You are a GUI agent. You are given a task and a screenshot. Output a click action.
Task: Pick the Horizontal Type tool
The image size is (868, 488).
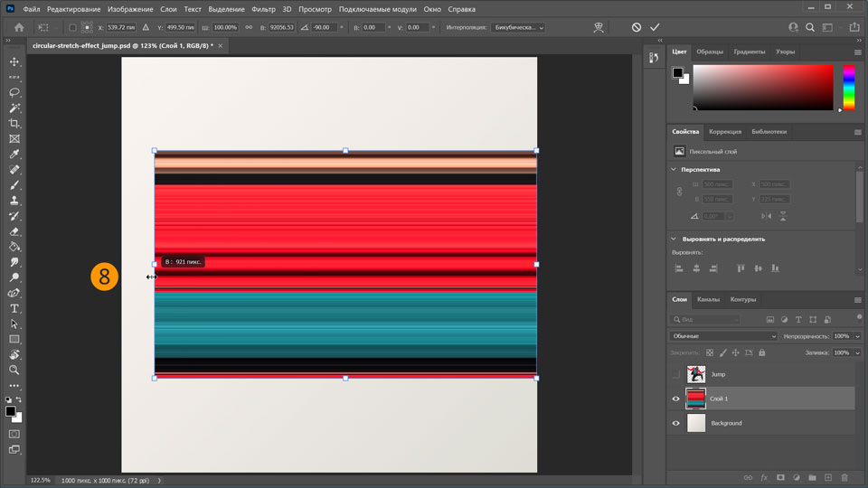point(14,308)
